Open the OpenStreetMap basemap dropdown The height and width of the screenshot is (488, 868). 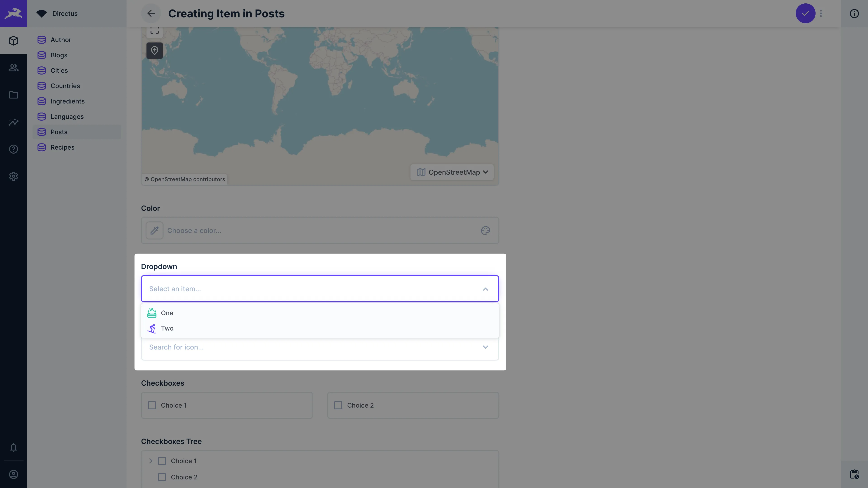452,172
